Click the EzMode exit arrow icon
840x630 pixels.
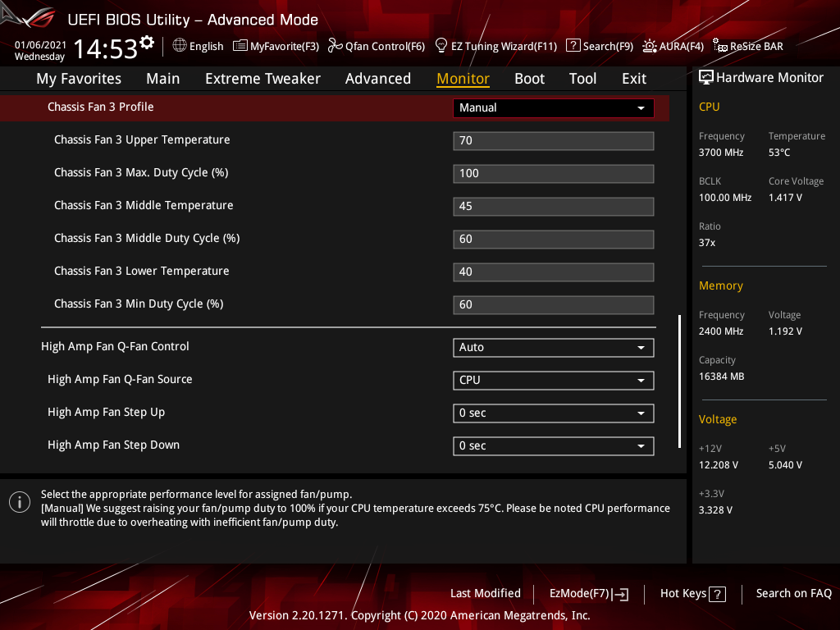coord(620,594)
